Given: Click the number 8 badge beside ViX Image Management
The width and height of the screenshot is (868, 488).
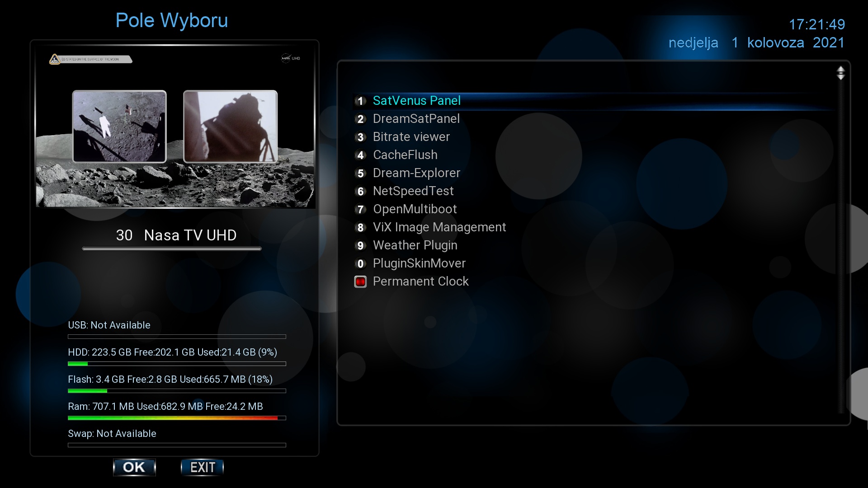Looking at the screenshot, I should click(360, 227).
